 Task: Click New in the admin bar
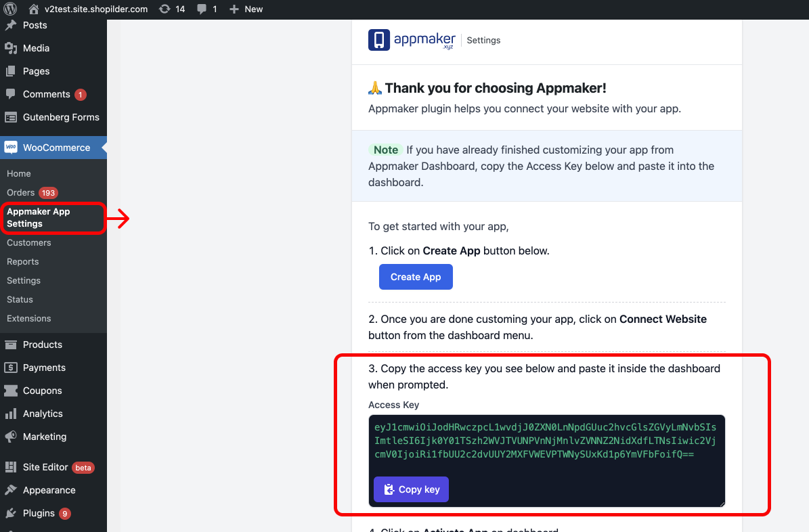point(253,9)
